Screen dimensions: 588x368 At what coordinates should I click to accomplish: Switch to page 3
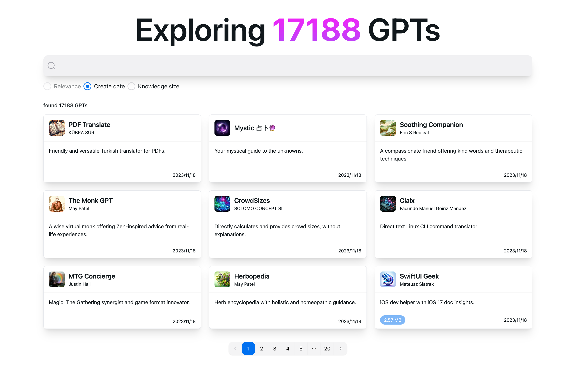[275, 348]
